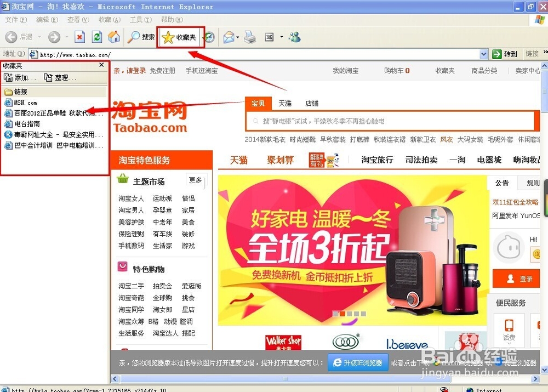548x392 pixels.
Task: Expand the address bar dropdown
Action: coord(484,54)
